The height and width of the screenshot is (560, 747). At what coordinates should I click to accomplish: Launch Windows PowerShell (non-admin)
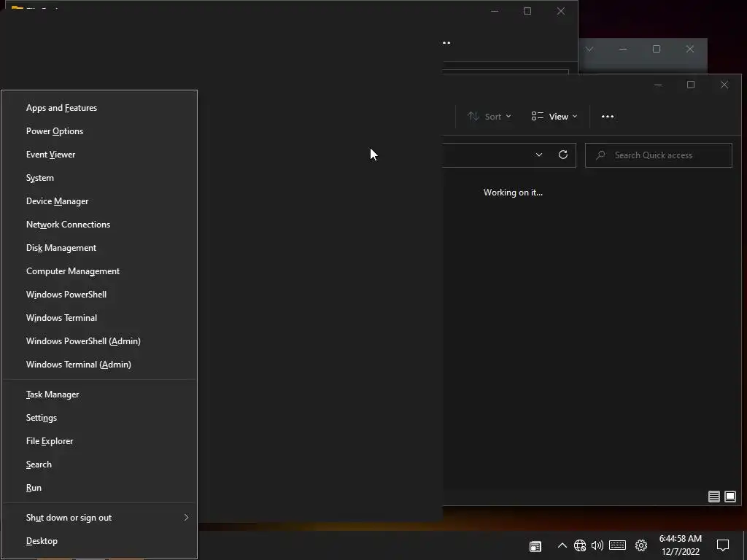pos(99,295)
